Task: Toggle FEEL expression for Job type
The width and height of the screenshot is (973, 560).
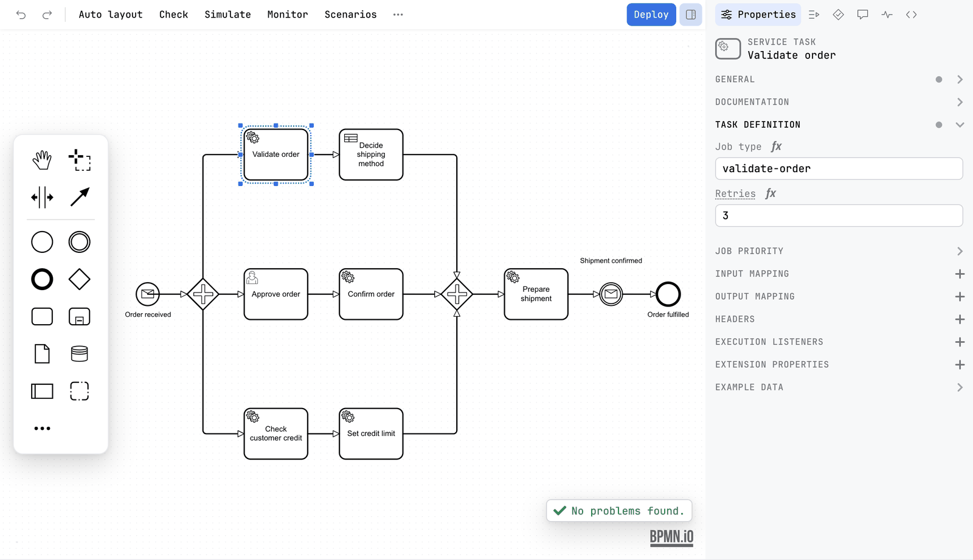Action: point(777,147)
